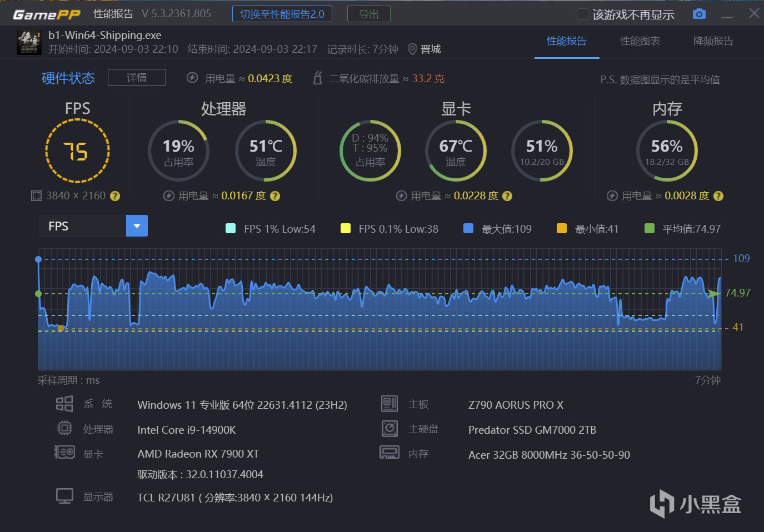Click the text Acer 32GB 8000MHz 36-50-50-90
Viewport: 764px width, 532px height.
[549, 455]
